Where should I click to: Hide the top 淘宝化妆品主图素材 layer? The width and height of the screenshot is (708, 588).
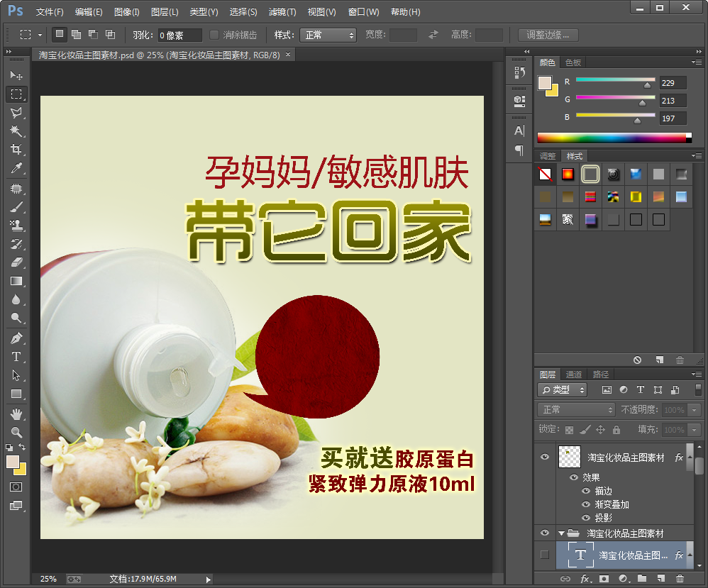pyautogui.click(x=545, y=457)
